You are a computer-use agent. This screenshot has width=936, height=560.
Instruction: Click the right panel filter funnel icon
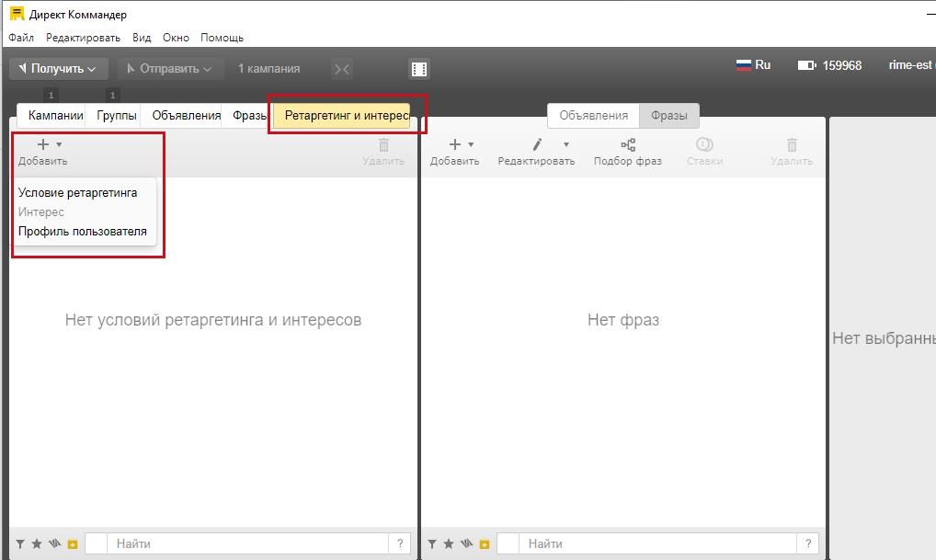click(432, 543)
